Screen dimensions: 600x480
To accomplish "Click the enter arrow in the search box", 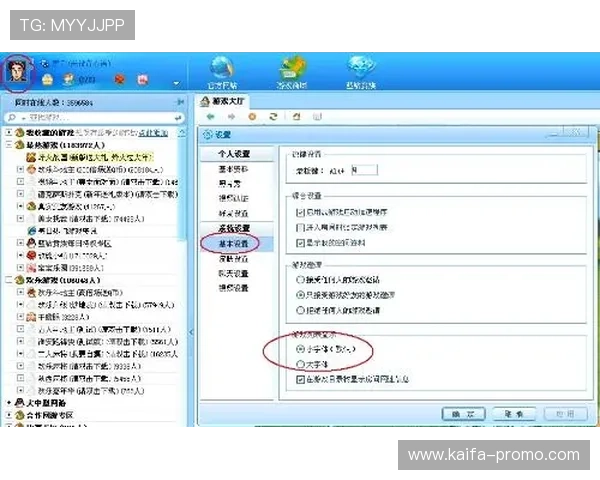I will point(178,118).
